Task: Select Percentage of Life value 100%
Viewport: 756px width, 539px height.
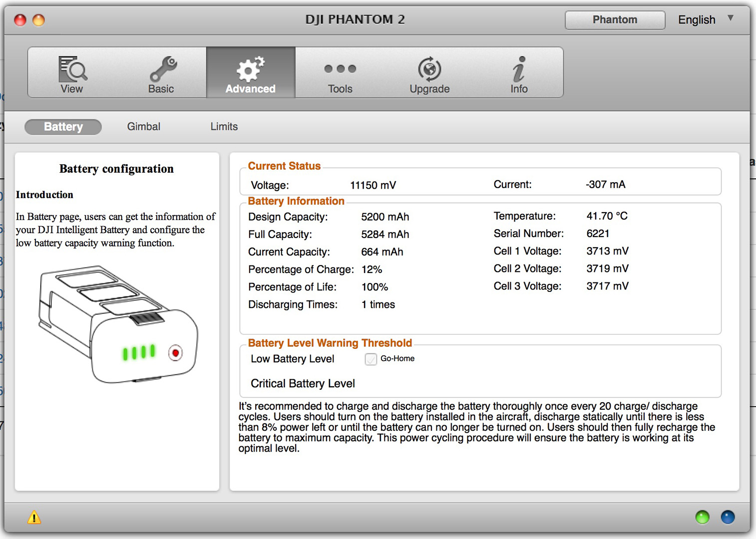Action: (x=375, y=287)
